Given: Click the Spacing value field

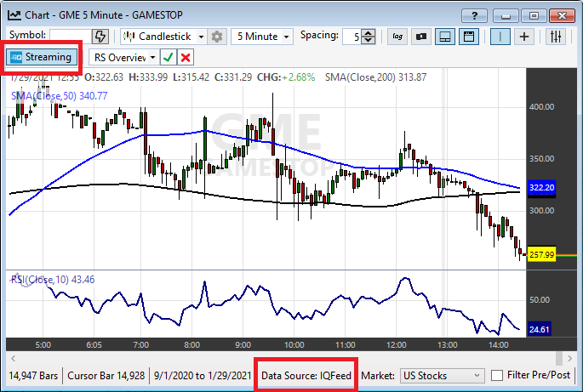Looking at the screenshot, I should [352, 37].
